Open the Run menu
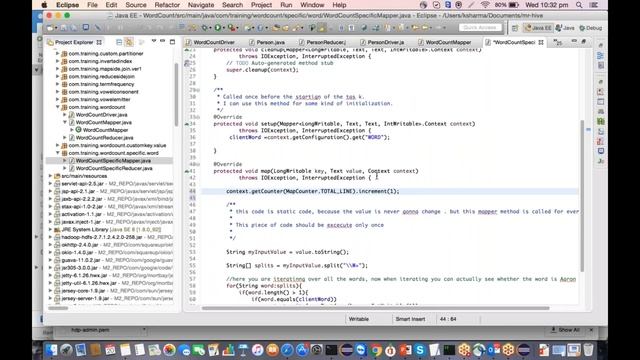This screenshot has height=360, width=640. pyautogui.click(x=286, y=5)
